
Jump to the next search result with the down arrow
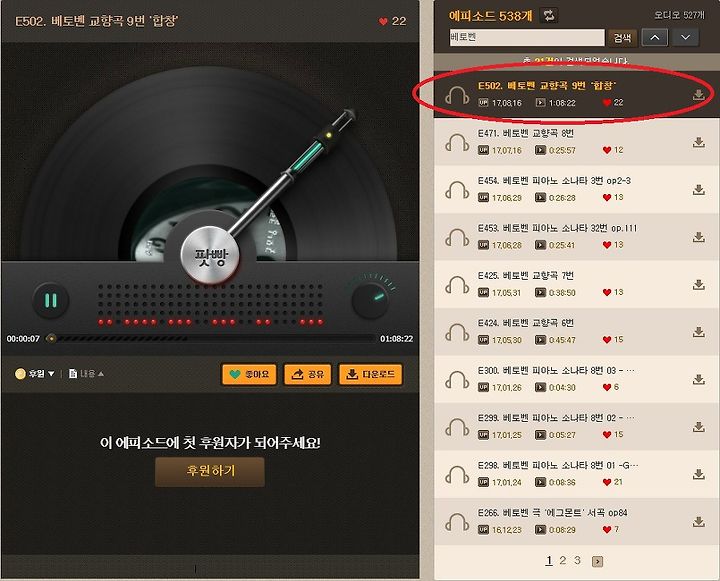(685, 37)
